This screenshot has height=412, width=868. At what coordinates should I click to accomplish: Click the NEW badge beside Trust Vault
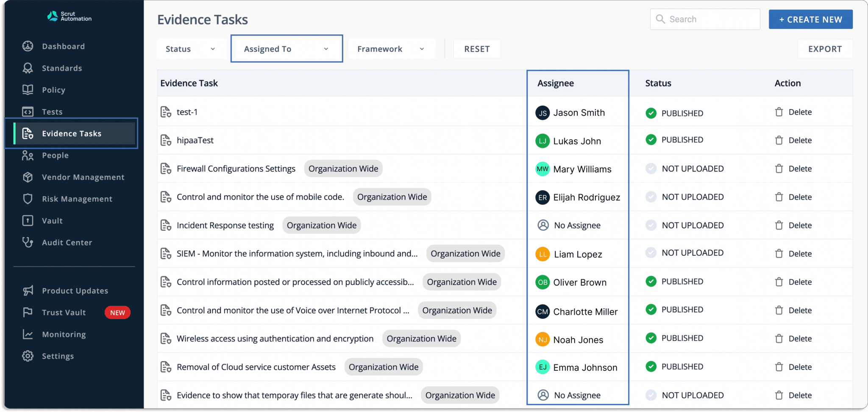click(117, 313)
